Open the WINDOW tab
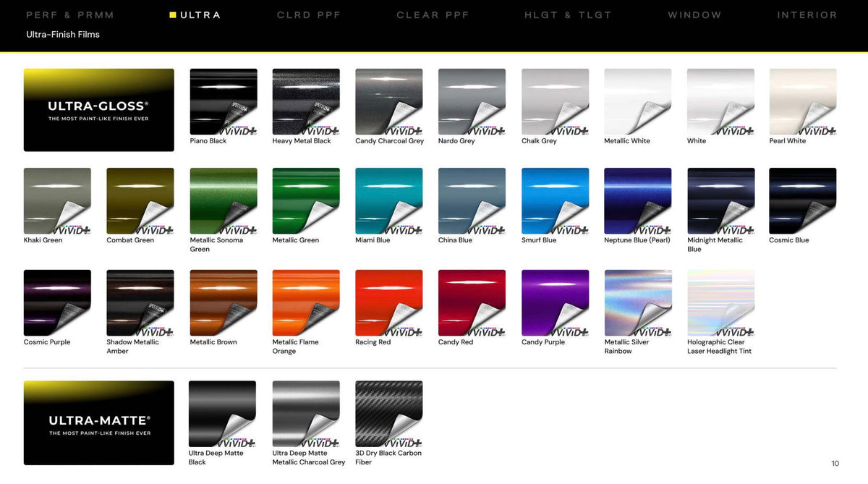This screenshot has height=484, width=868. pyautogui.click(x=694, y=15)
